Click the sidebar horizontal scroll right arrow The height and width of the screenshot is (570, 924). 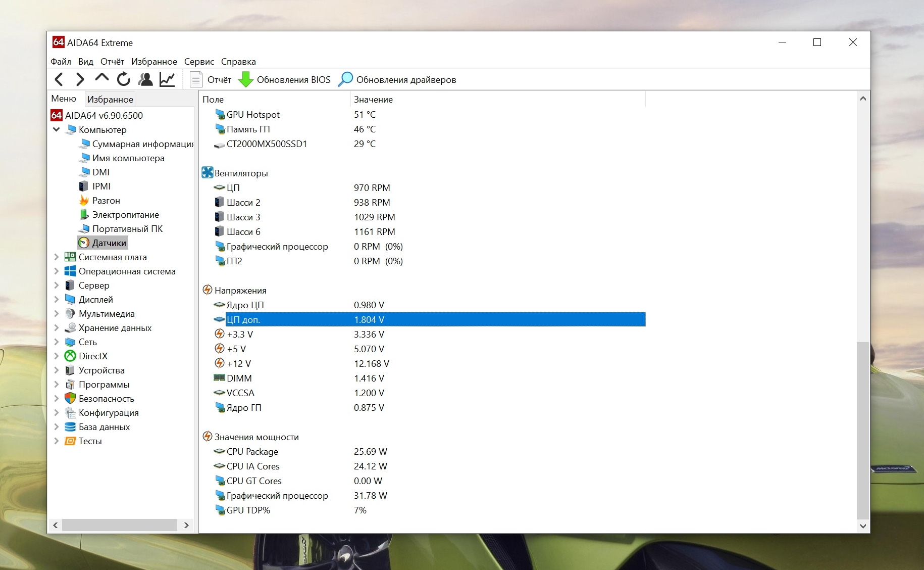186,525
